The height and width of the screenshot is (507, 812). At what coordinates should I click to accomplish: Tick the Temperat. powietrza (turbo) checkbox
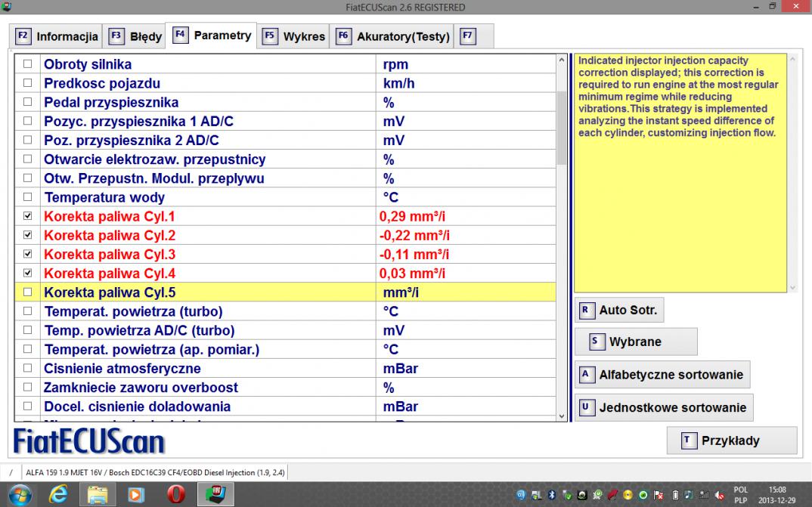coord(27,311)
